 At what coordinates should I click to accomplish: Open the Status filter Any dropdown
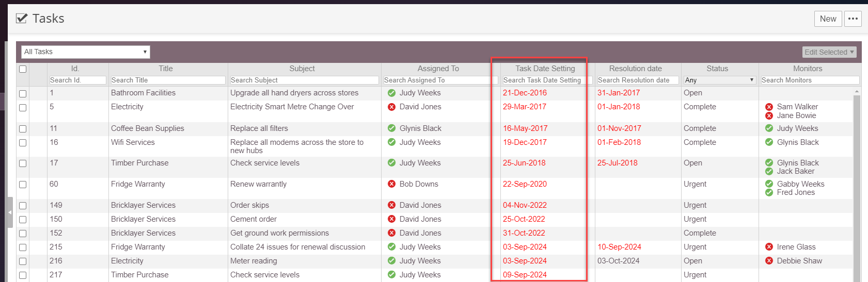pyautogui.click(x=720, y=80)
